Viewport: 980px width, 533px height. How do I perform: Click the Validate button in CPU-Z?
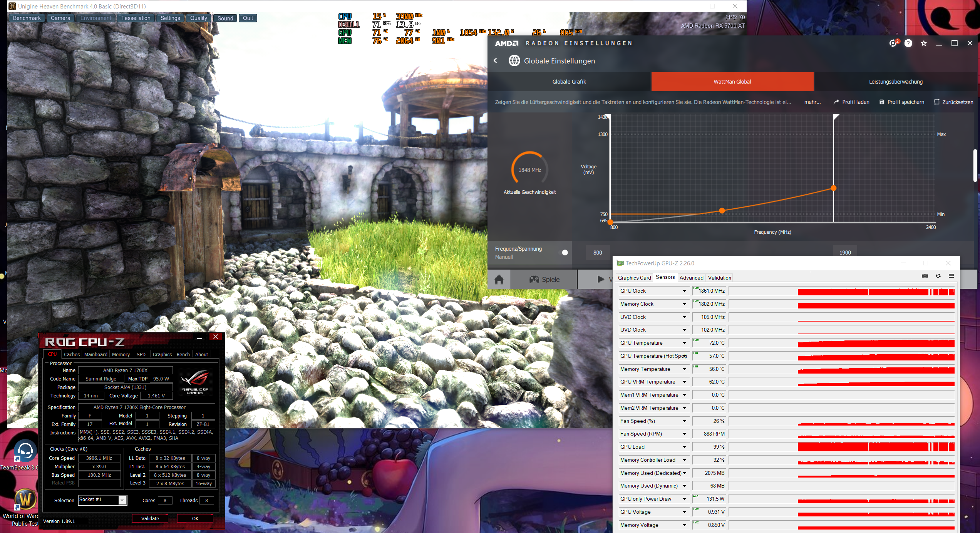(150, 518)
